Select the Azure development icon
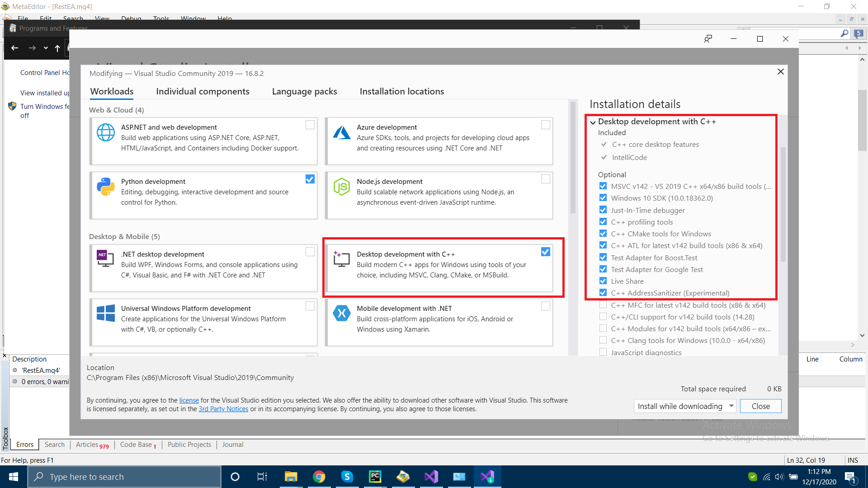868x488 pixels. 342,132
